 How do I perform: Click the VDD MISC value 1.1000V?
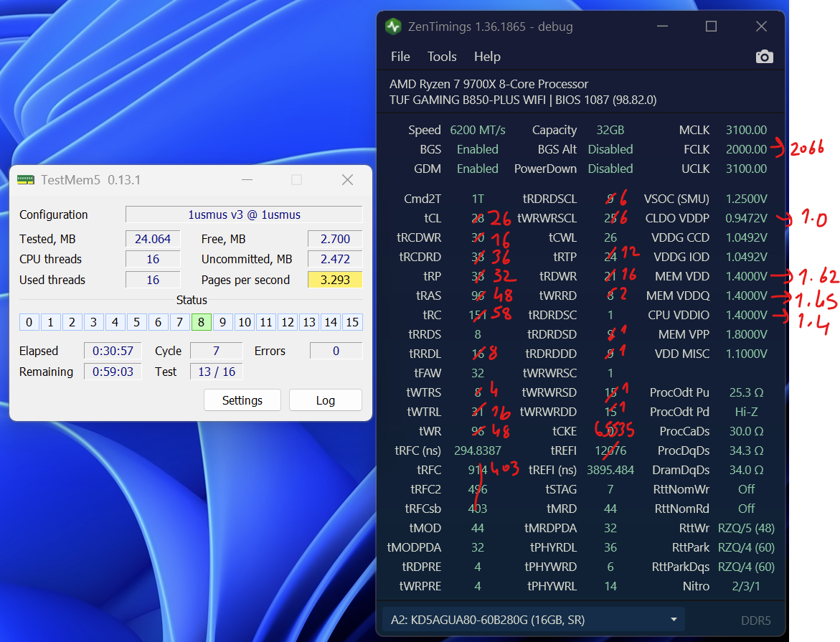pyautogui.click(x=746, y=354)
